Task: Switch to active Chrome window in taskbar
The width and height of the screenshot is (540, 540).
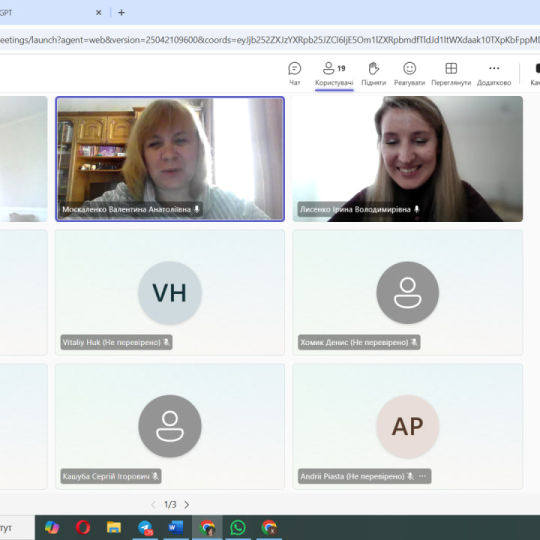Action: 207,527
